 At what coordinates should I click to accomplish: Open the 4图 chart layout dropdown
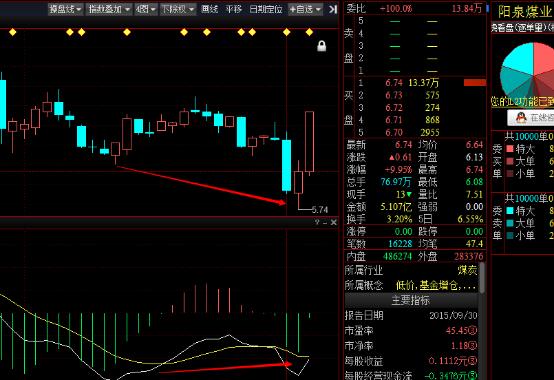[x=146, y=9]
